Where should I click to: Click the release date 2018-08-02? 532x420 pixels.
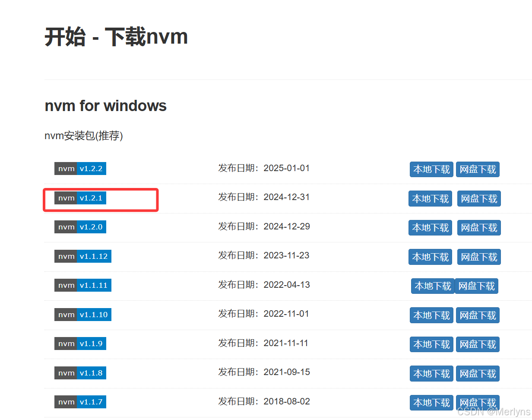pyautogui.click(x=287, y=401)
